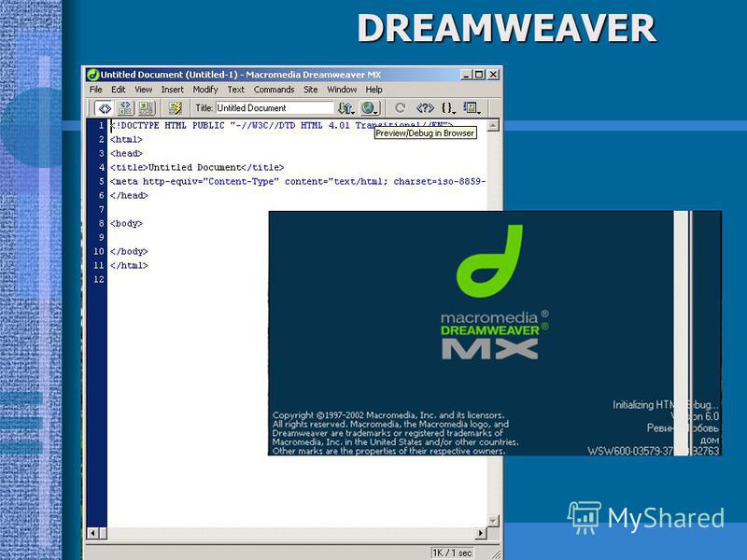
Task: Open the Site menu
Action: pyautogui.click(x=311, y=90)
